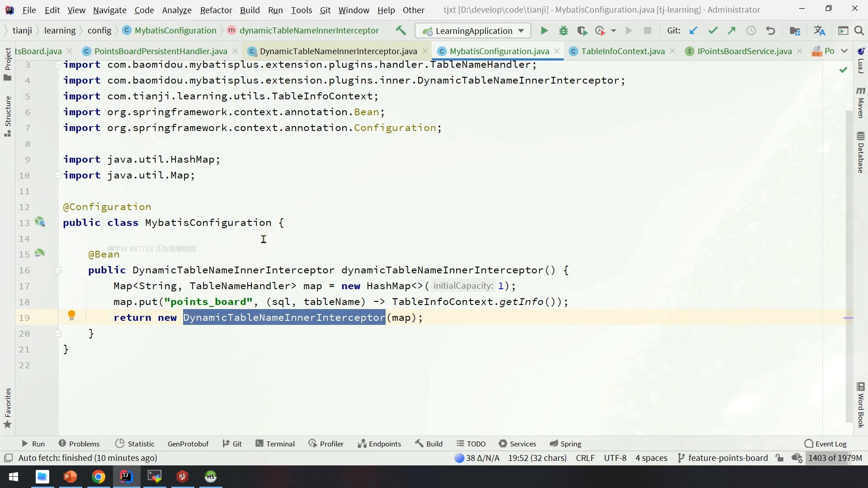Open the Terminal tool window
This screenshot has width=868, height=488.
click(x=275, y=444)
